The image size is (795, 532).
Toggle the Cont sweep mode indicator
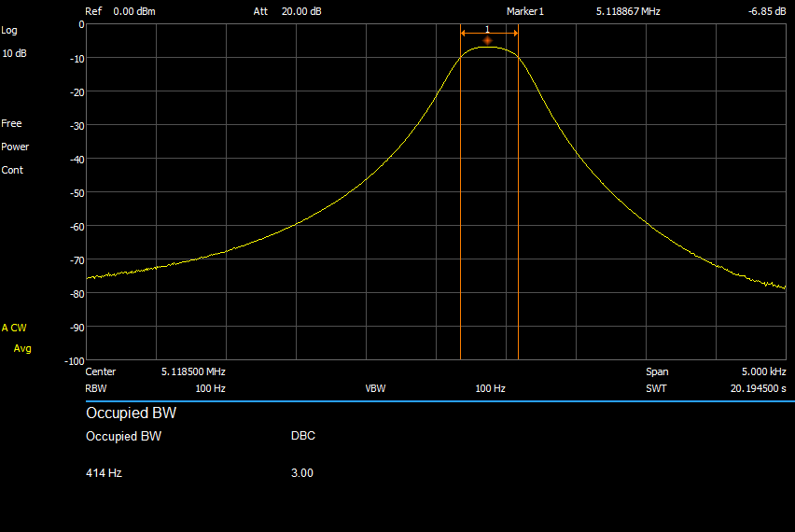click(x=12, y=170)
